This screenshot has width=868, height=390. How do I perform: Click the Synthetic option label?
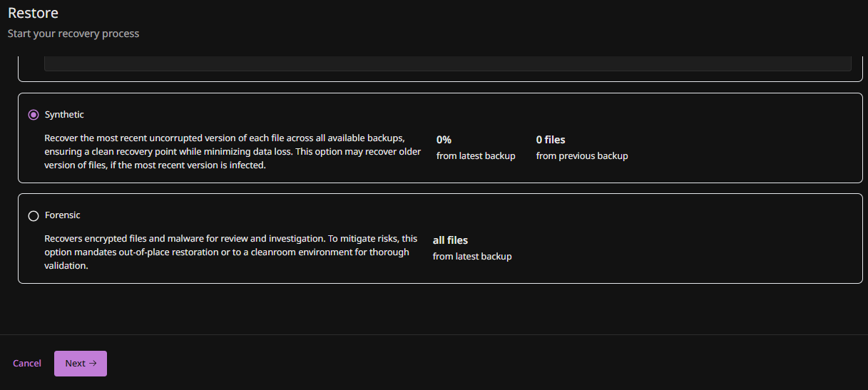(64, 115)
